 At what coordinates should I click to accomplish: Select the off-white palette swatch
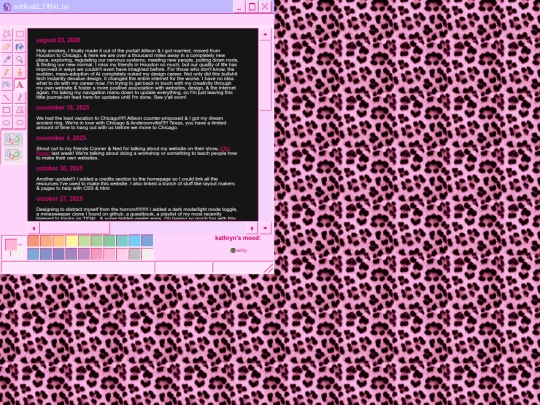147,254
